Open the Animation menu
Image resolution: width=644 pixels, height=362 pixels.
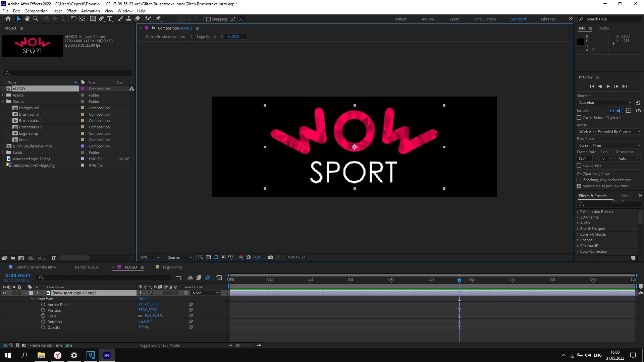[x=90, y=11]
